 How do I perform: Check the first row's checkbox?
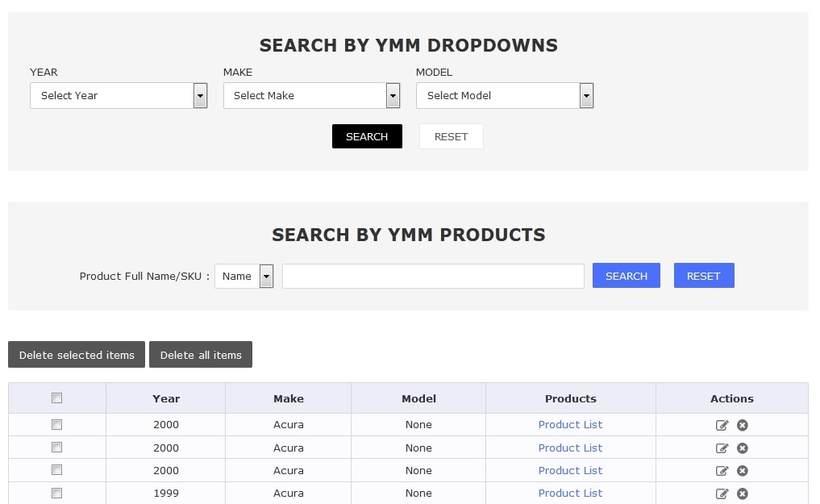(x=56, y=424)
